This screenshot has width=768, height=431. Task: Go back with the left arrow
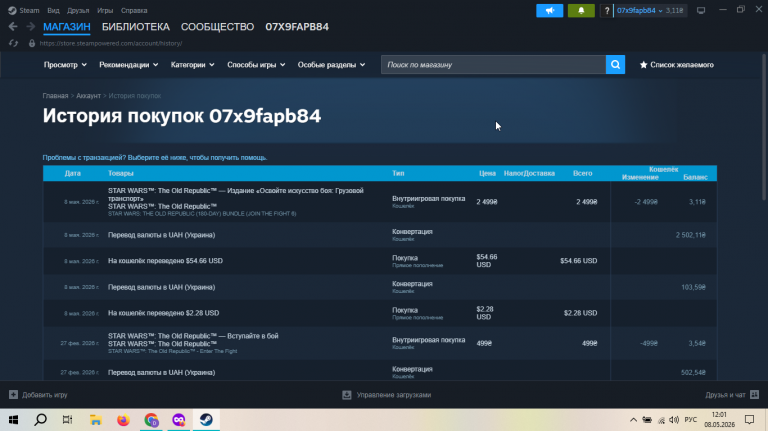coord(13,26)
